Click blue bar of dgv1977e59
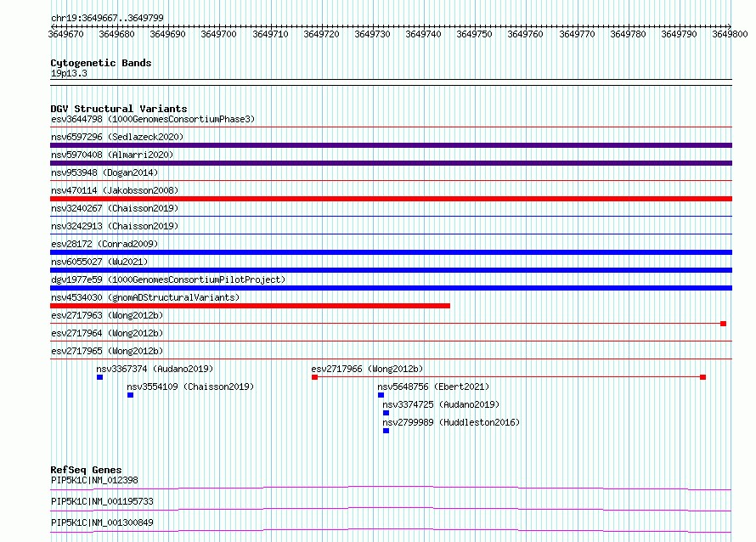756x542 pixels. click(391, 288)
